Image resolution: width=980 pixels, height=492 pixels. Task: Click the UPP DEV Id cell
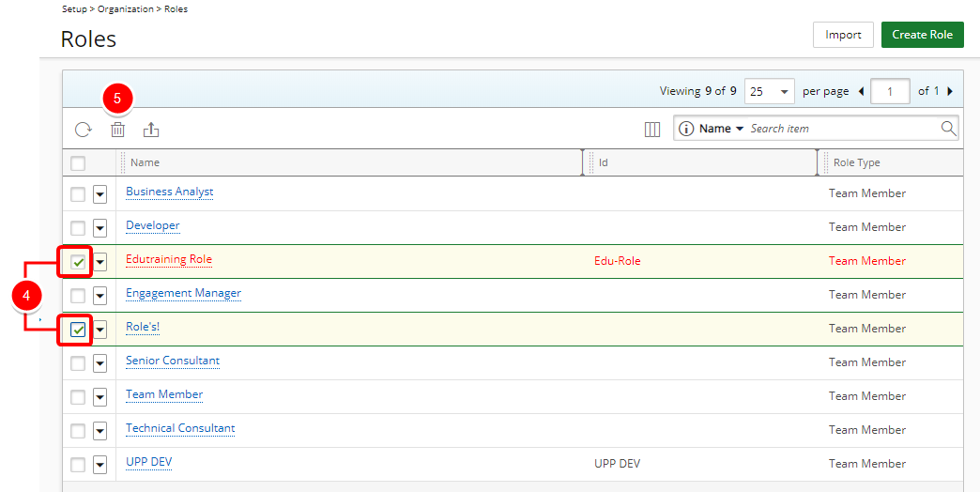click(x=617, y=464)
